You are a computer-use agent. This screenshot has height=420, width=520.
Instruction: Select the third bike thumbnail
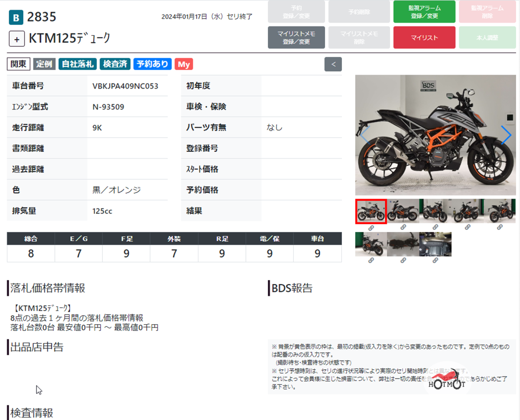tap(435, 211)
